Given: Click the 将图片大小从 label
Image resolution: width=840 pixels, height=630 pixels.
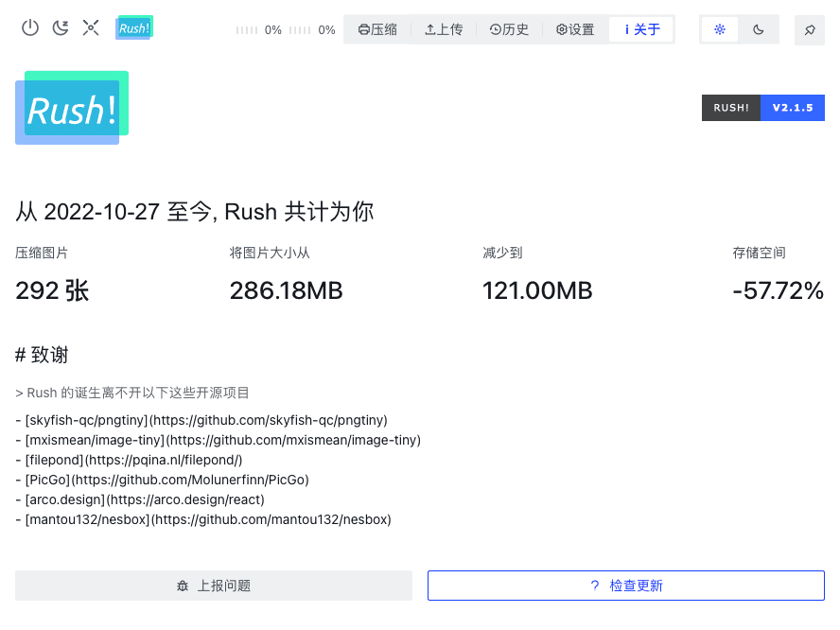Looking at the screenshot, I should click(x=270, y=253).
